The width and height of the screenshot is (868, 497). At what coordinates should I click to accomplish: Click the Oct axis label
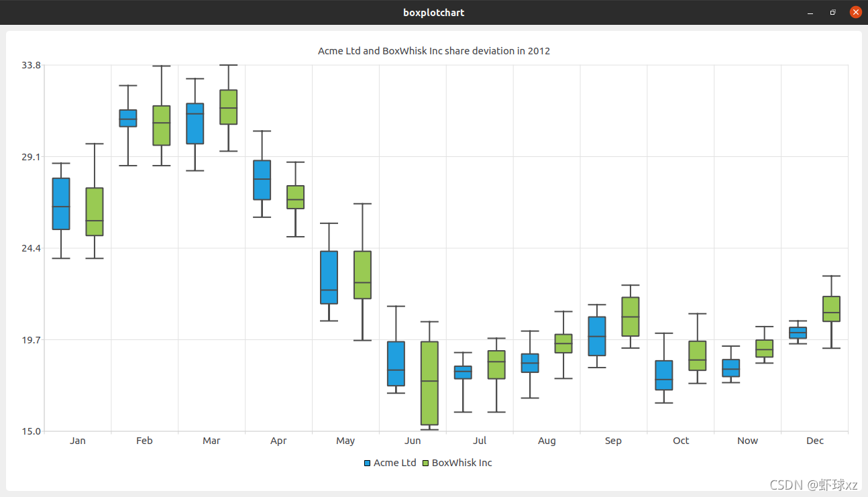coord(681,441)
